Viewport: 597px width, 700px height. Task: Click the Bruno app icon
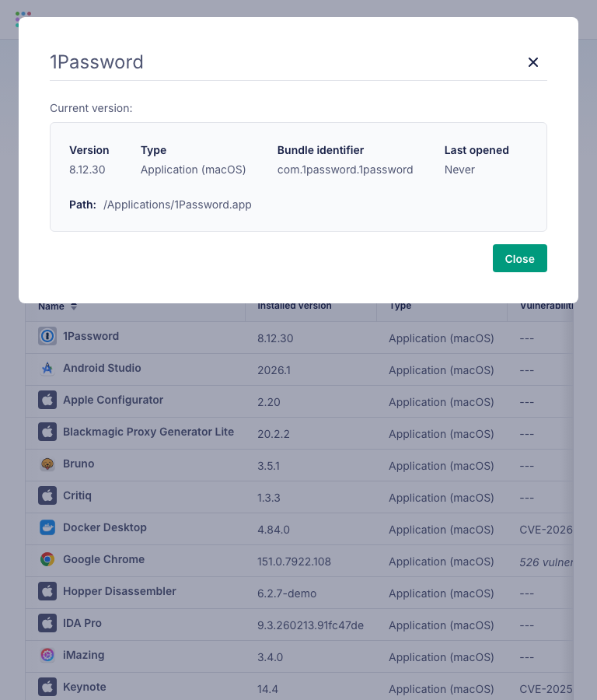pyautogui.click(x=47, y=464)
